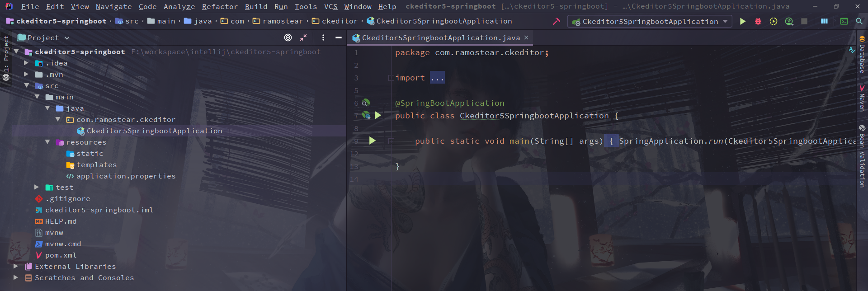The image size is (868, 291).
Task: Start debugging with the red bug icon
Action: [758, 21]
